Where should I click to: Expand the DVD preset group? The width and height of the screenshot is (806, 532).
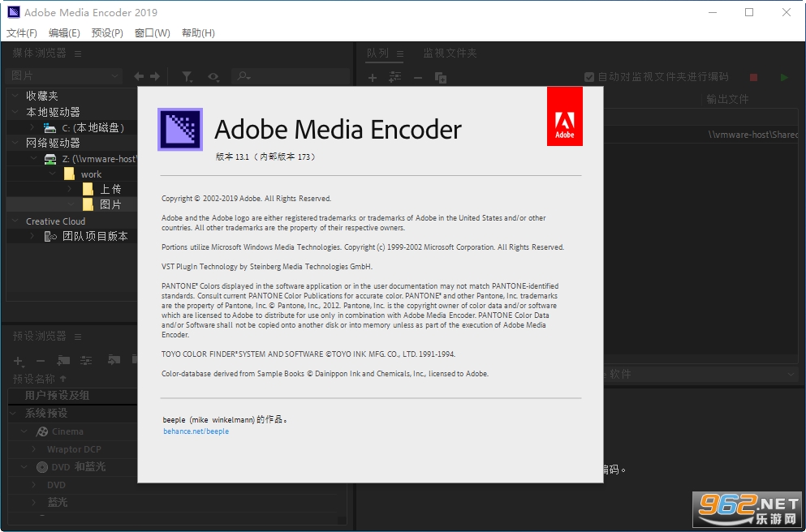point(34,484)
